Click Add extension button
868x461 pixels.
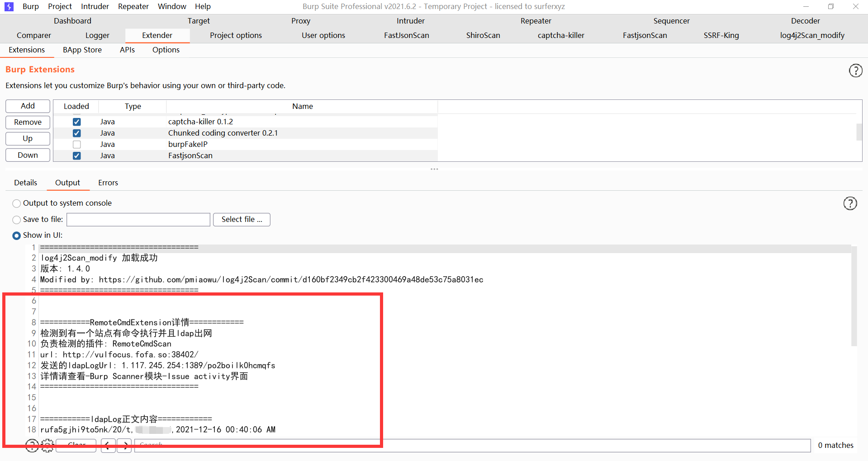28,106
